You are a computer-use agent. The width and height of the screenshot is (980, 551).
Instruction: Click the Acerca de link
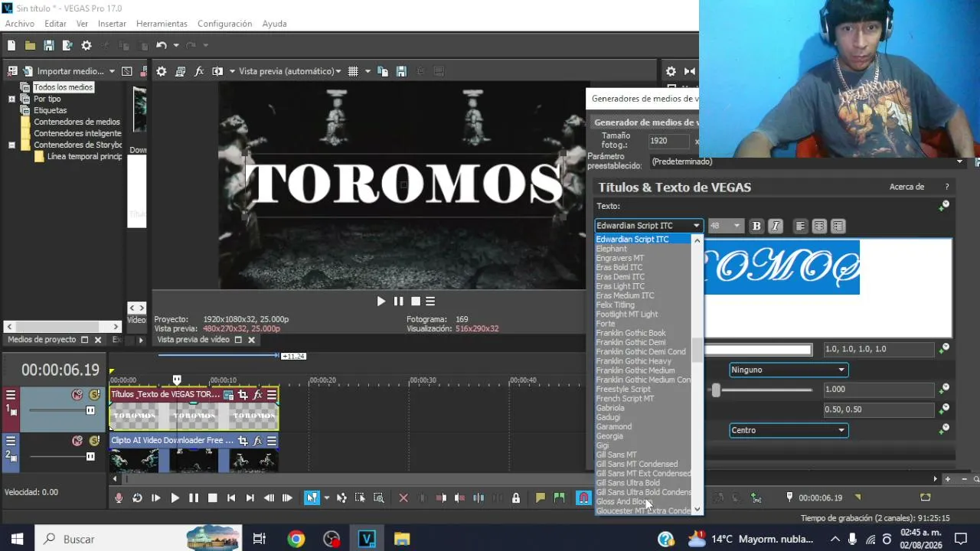pyautogui.click(x=906, y=187)
